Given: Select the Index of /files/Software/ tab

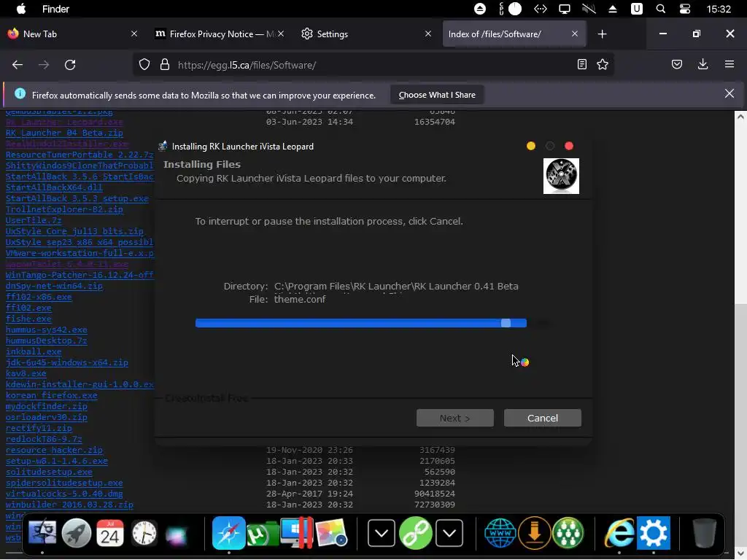Looking at the screenshot, I should point(514,34).
